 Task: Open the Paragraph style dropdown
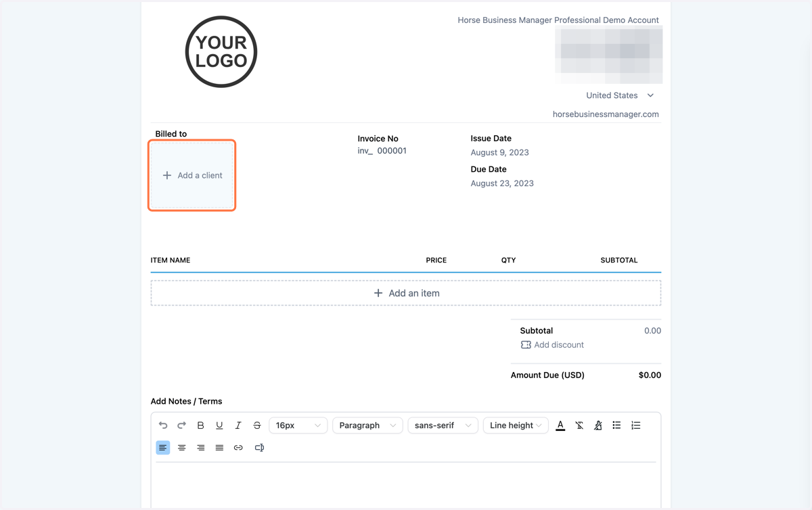[367, 425]
